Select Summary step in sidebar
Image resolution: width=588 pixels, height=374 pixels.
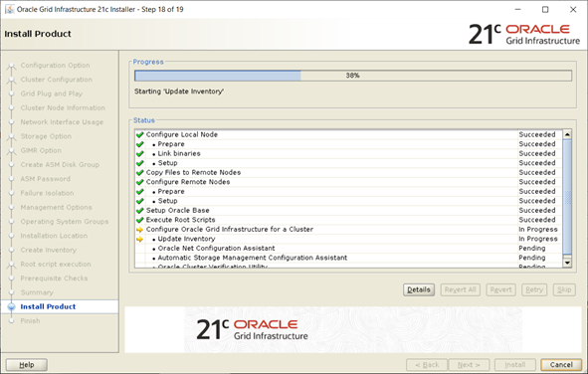(x=37, y=292)
